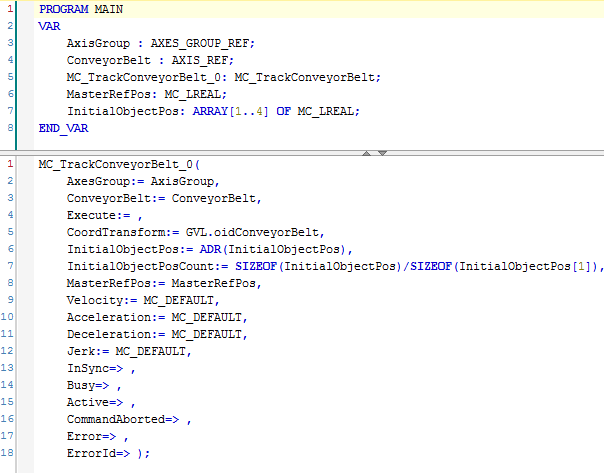Click the VAR keyword in the declaration pane
This screenshot has width=604, height=473.
tap(49, 26)
